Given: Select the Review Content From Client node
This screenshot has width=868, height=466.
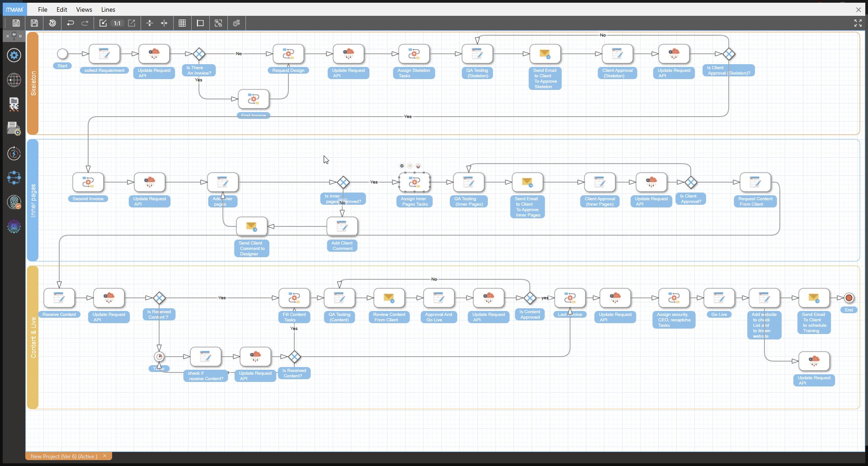Looking at the screenshot, I should (389, 298).
